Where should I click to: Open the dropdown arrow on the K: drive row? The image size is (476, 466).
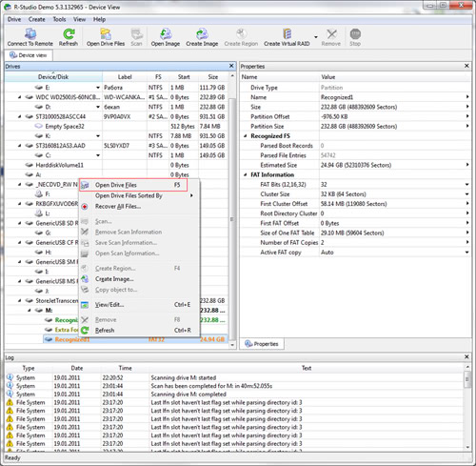tap(98, 136)
